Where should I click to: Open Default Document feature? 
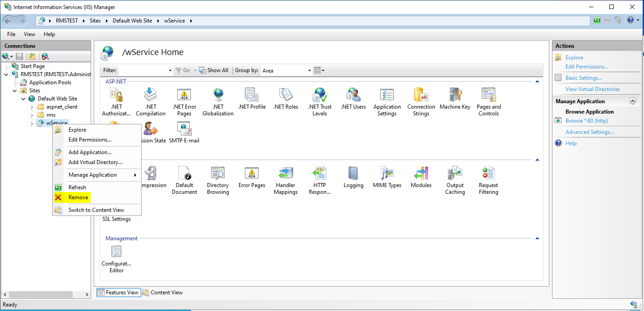(184, 180)
